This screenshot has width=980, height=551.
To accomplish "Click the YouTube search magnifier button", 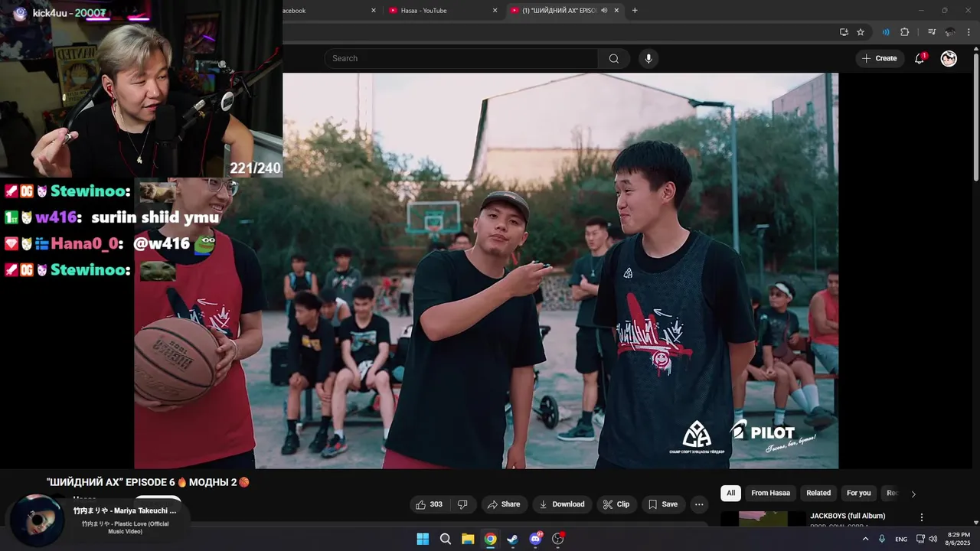I will tap(614, 59).
